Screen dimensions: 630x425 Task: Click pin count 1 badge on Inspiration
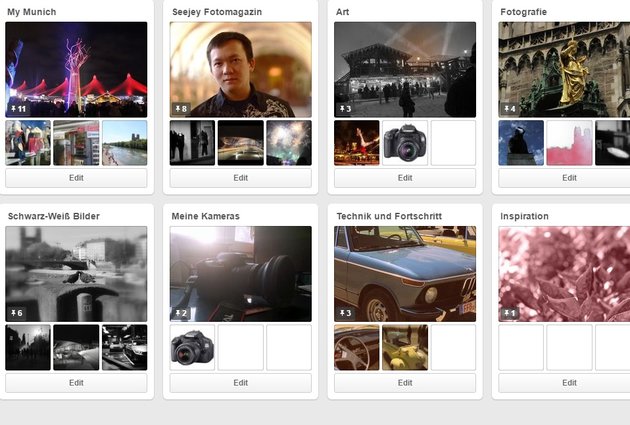509,313
